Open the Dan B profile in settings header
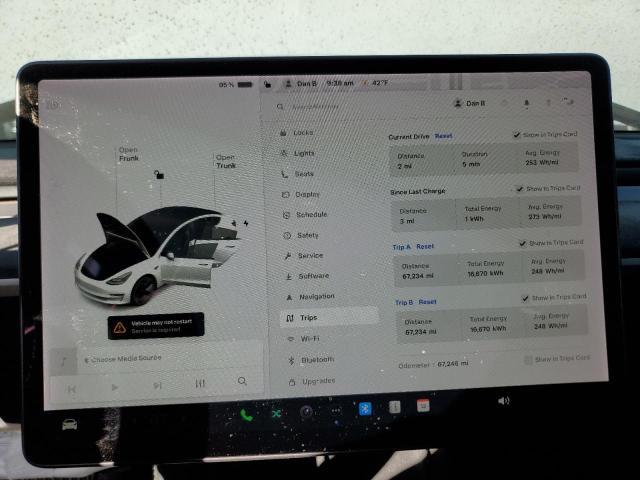640x480 pixels. point(470,103)
